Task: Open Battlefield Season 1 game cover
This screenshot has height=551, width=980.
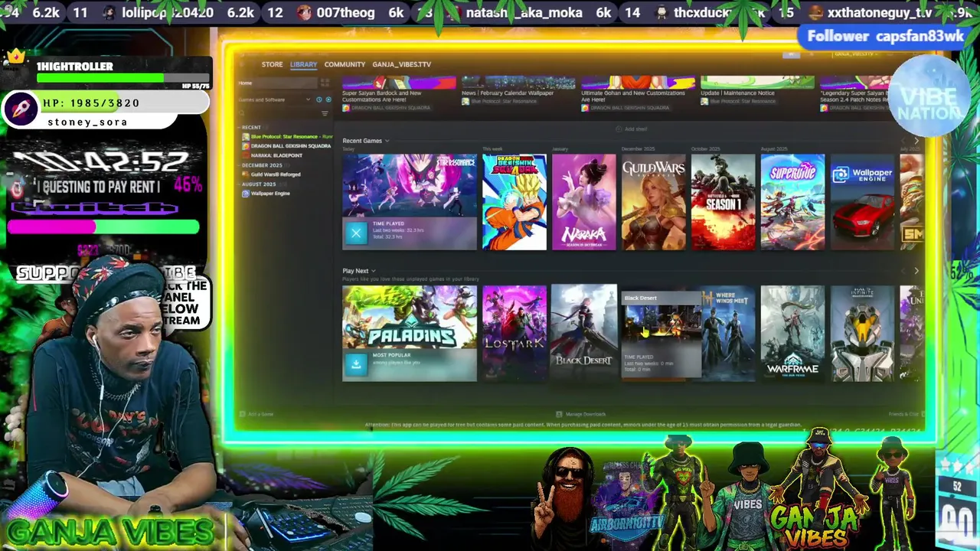Action: click(x=724, y=202)
